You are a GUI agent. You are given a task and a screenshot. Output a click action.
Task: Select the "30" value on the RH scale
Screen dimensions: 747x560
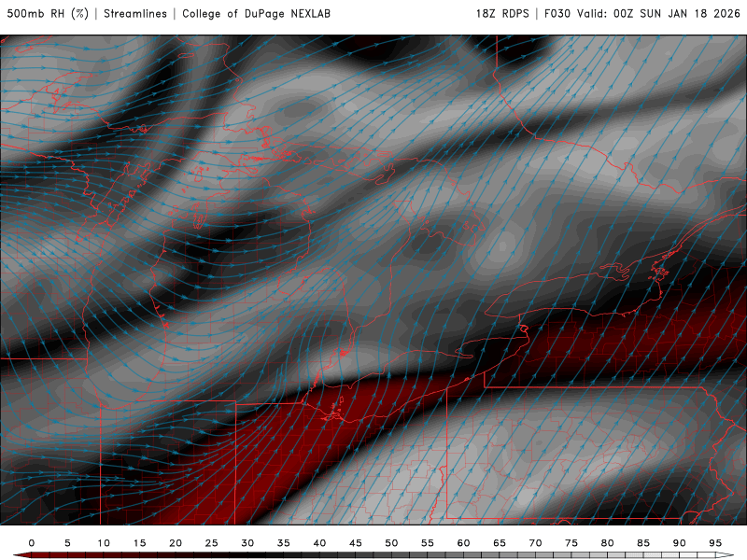(247, 543)
